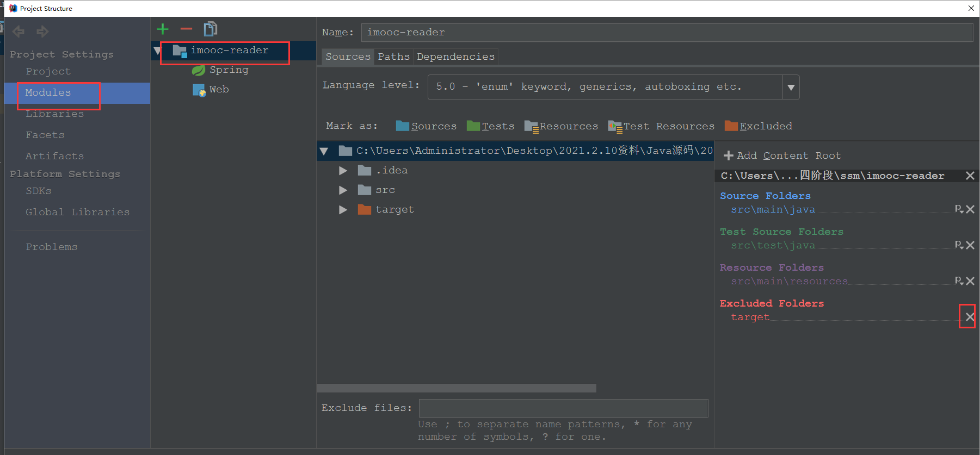980x455 pixels.
Task: Click Add Content Root
Action: pyautogui.click(x=782, y=156)
